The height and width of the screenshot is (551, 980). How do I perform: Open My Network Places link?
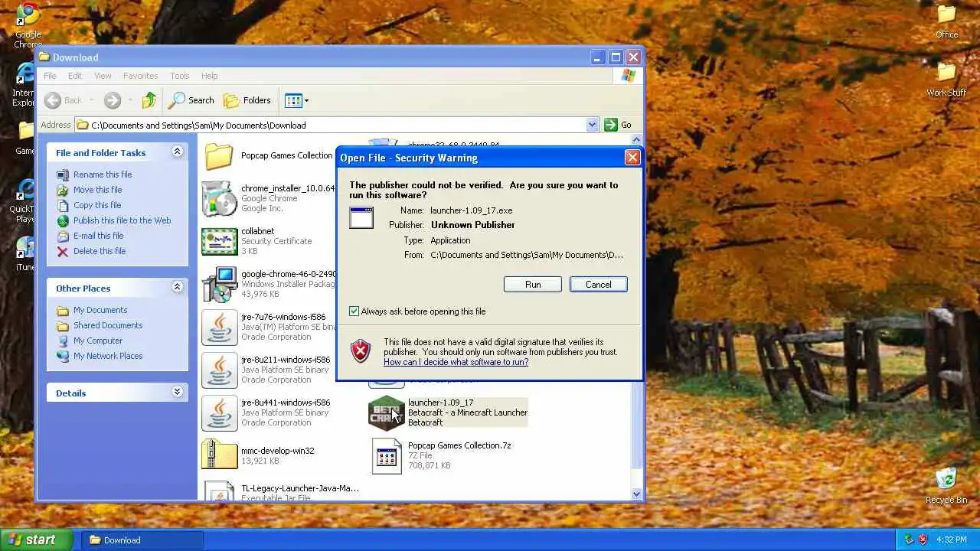tap(108, 356)
